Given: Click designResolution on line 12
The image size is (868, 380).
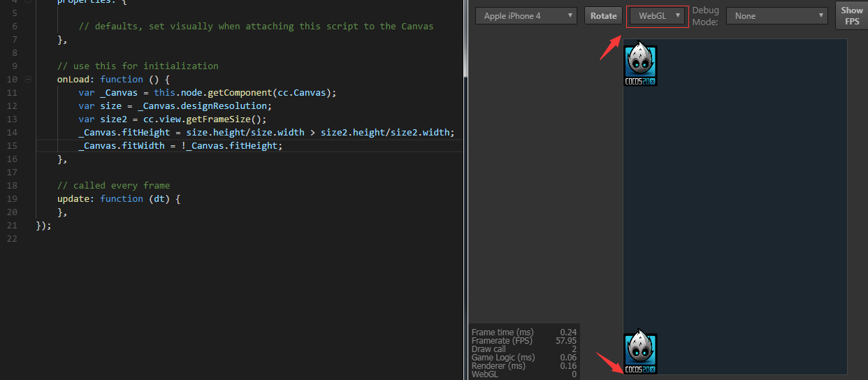Looking at the screenshot, I should click(x=225, y=106).
